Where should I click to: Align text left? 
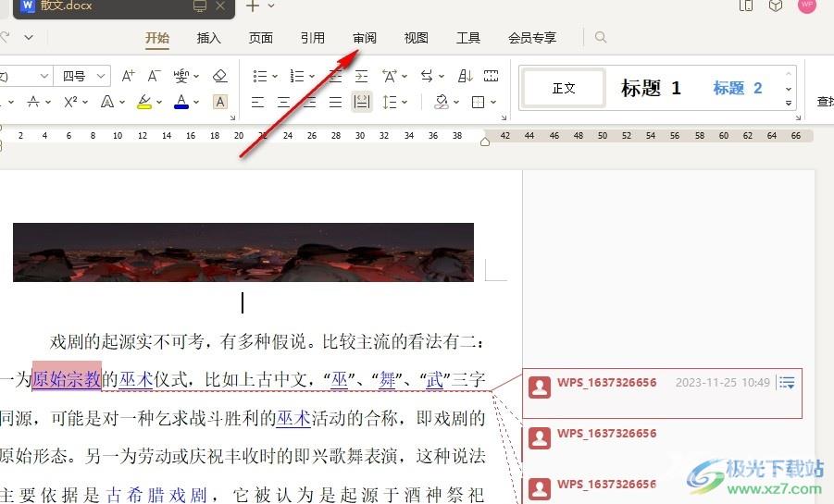pos(257,102)
